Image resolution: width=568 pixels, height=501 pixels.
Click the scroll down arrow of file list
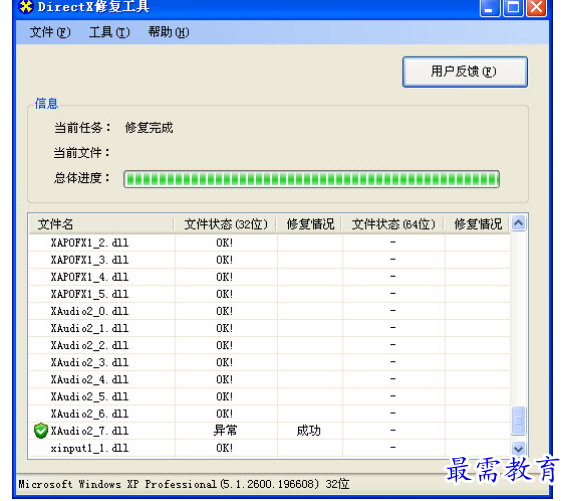point(518,449)
